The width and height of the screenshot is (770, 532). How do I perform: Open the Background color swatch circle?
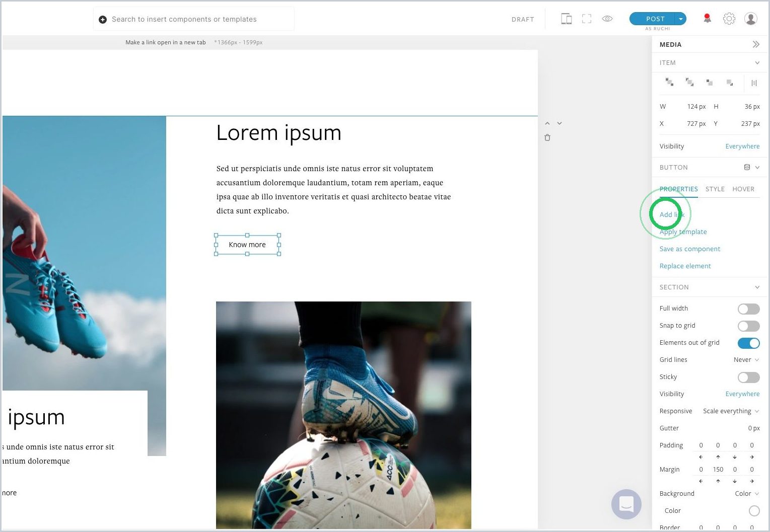pos(754,511)
